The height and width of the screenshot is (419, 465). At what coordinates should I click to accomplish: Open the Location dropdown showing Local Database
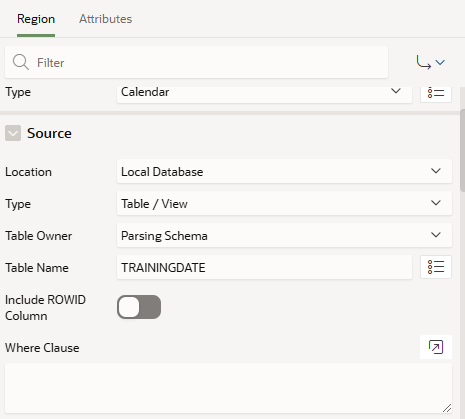[x=284, y=171]
